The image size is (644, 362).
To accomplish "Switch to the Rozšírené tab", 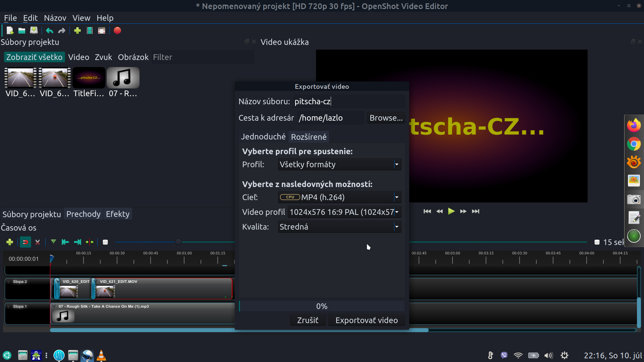I will coord(309,137).
